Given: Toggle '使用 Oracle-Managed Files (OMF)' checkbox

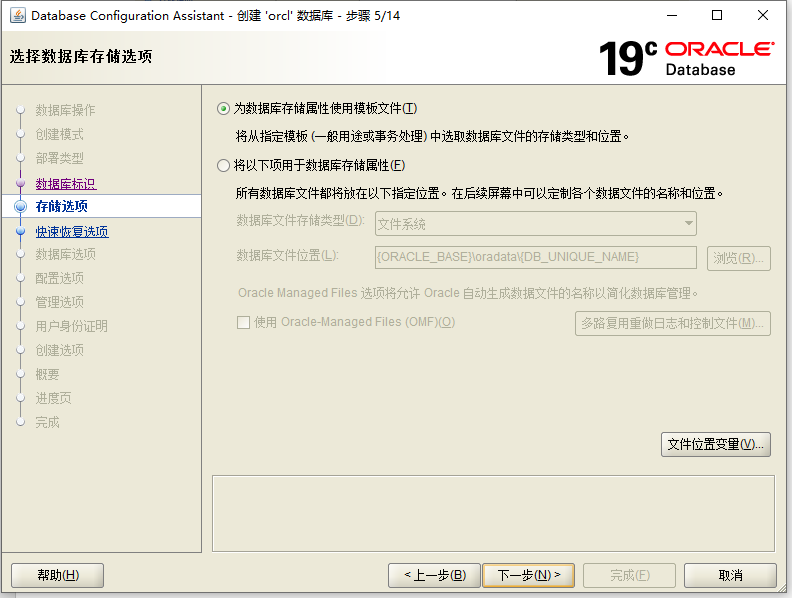Looking at the screenshot, I should click(243, 322).
